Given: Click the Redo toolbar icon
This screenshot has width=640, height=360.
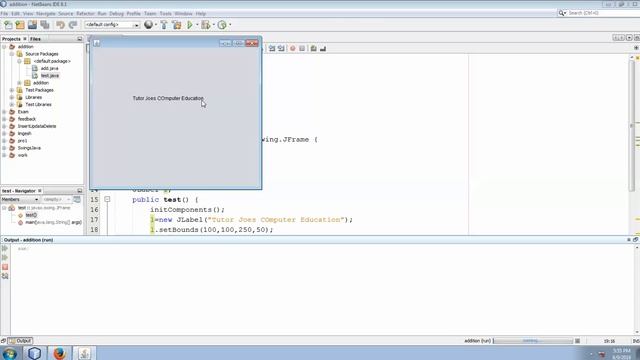Looking at the screenshot, I should coord(73,25).
